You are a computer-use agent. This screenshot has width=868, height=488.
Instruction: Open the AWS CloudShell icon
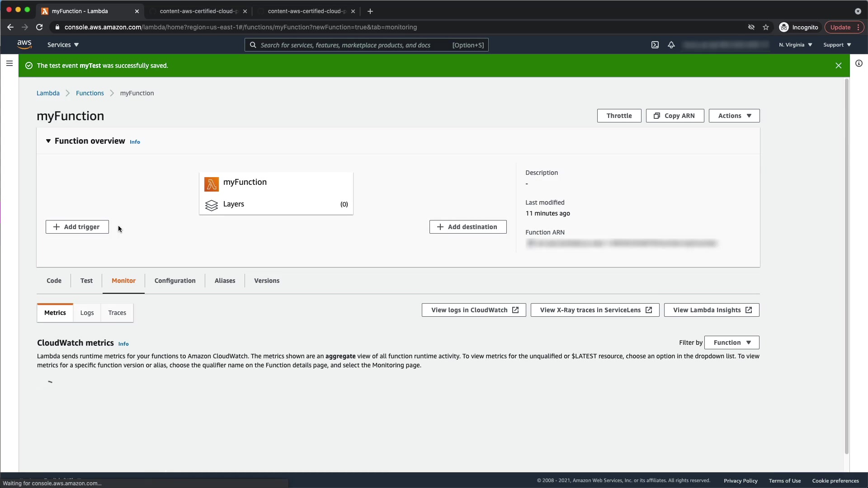click(x=655, y=45)
